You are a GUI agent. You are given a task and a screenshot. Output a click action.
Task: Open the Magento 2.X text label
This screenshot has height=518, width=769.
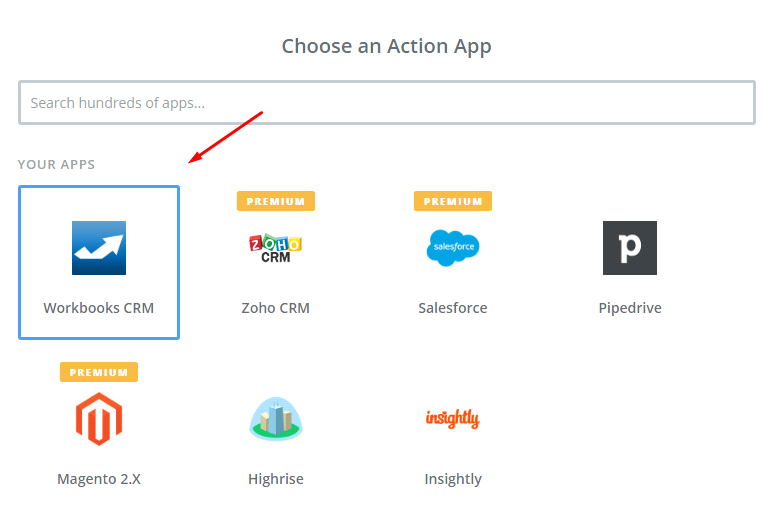coord(99,479)
